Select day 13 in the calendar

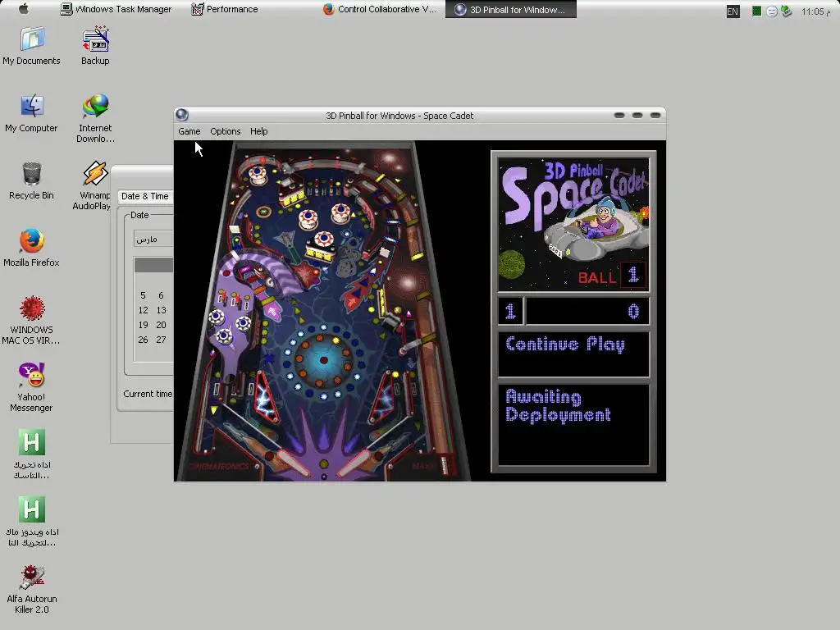[x=162, y=310]
